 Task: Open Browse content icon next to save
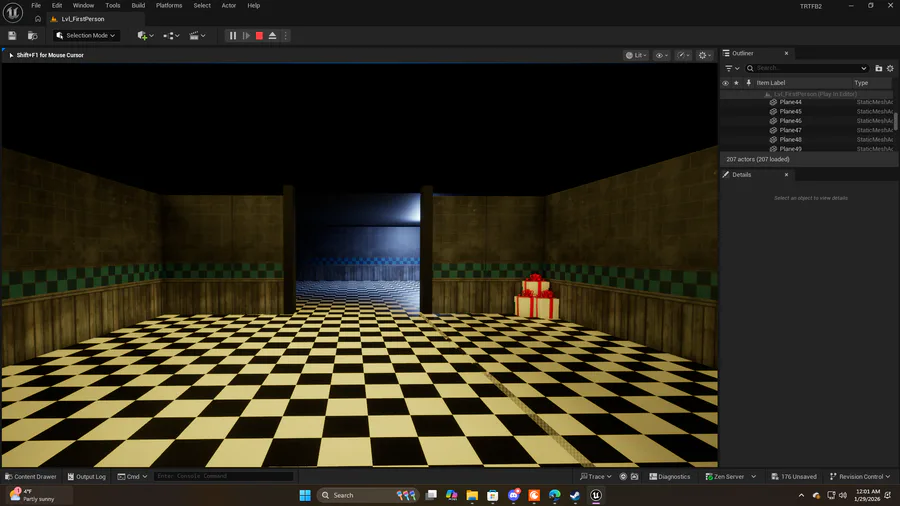click(x=33, y=36)
